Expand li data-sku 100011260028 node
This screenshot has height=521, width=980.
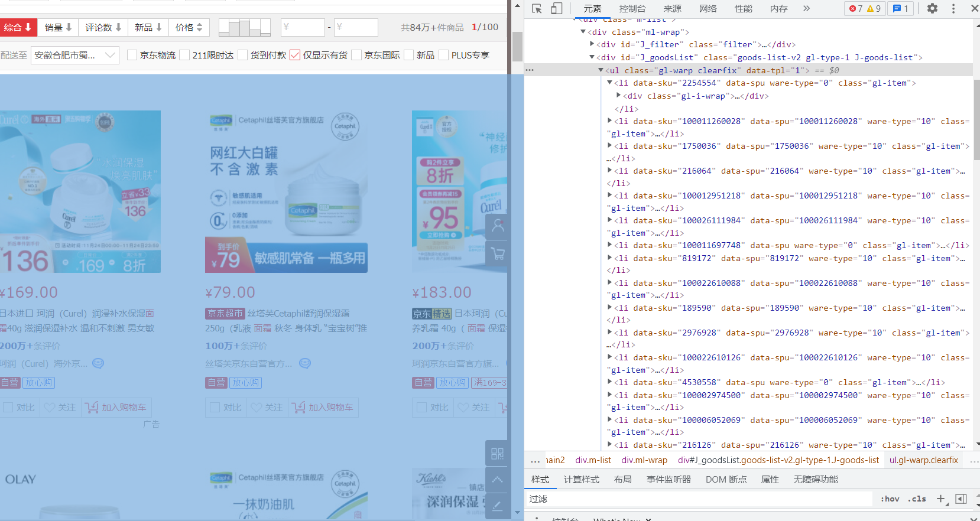(x=610, y=121)
